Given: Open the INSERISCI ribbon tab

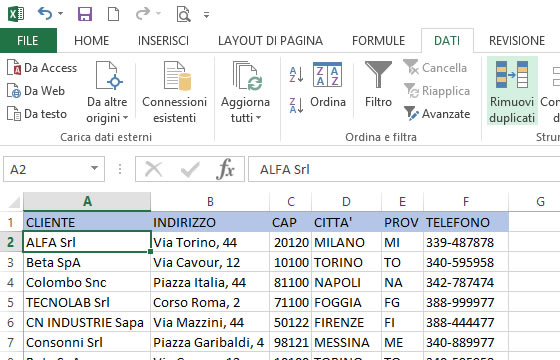Looking at the screenshot, I should click(163, 41).
